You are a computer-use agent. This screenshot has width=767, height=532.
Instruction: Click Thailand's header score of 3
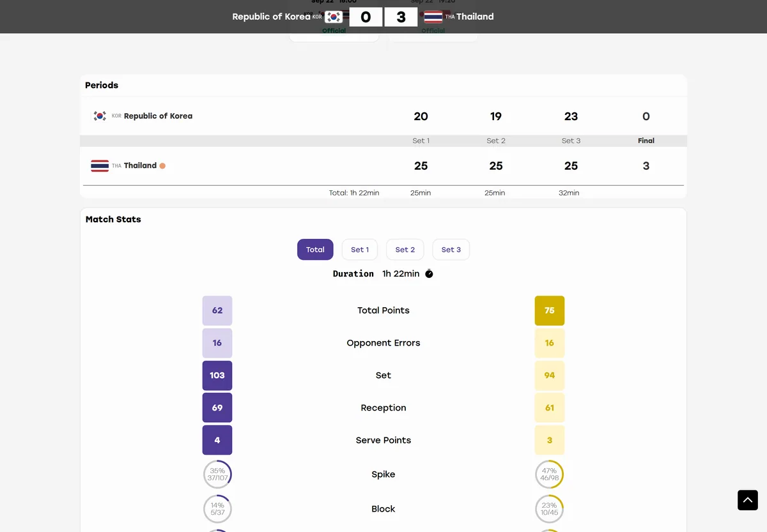pos(401,17)
